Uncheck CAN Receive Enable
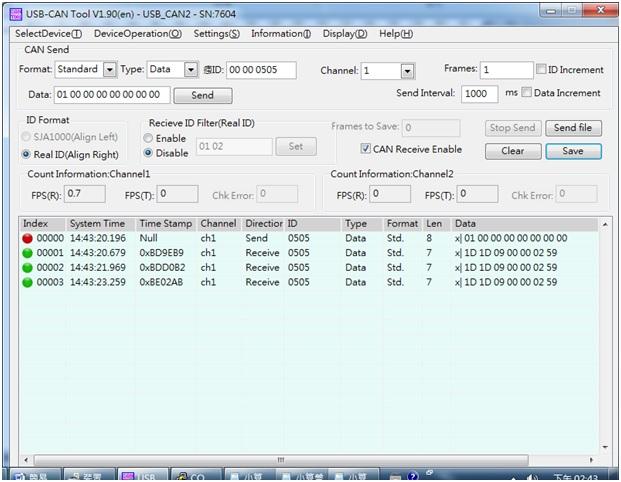621x482 pixels. [366, 149]
